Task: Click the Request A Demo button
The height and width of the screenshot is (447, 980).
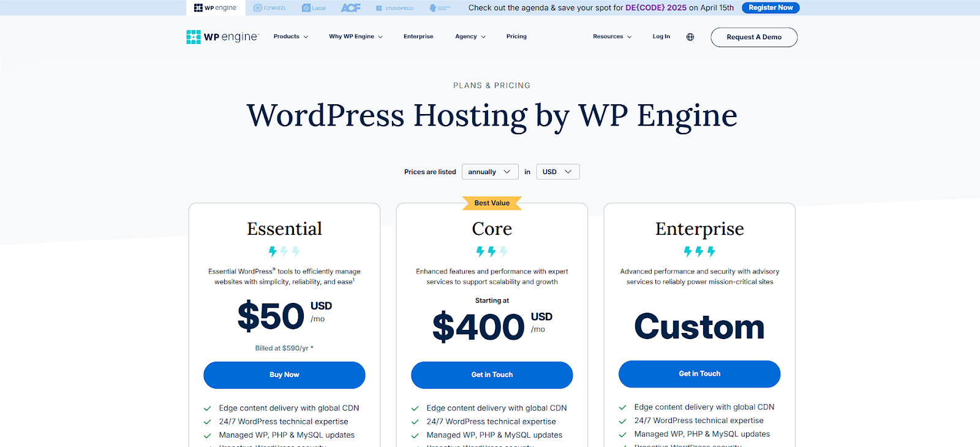Action: (754, 37)
